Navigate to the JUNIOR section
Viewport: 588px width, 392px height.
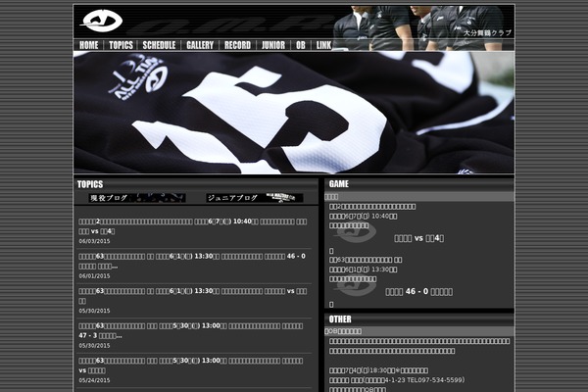click(273, 45)
